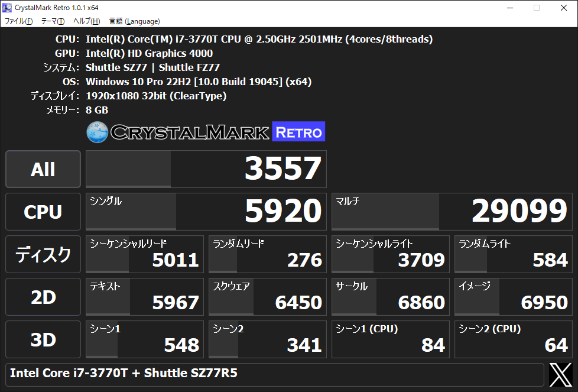
Task: Open the テーマ(T) menu
Action: (x=53, y=21)
